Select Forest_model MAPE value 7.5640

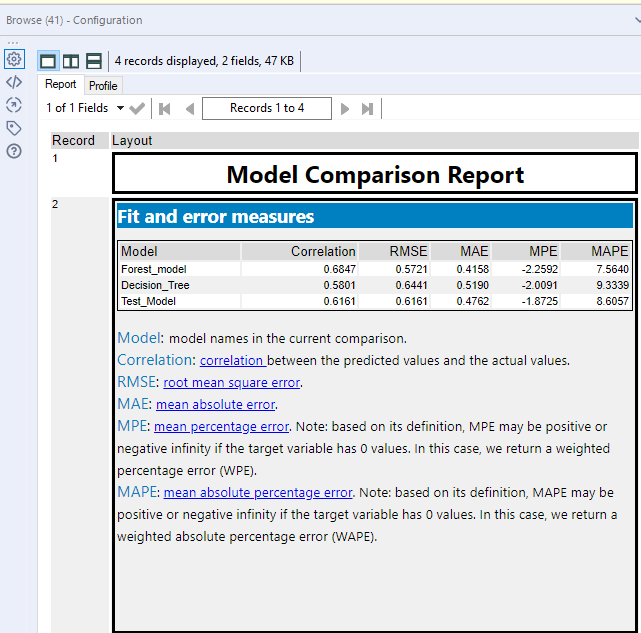(612, 269)
